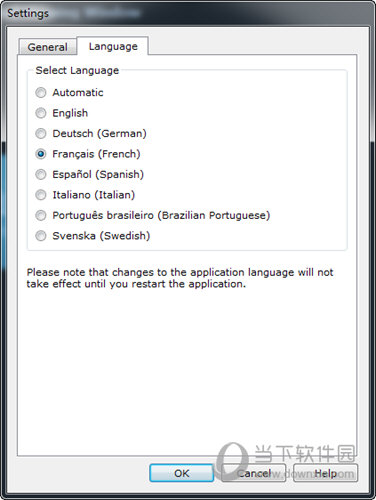376x500 pixels.
Task: Select the Deutsch (German) radio option
Action: coord(41,133)
